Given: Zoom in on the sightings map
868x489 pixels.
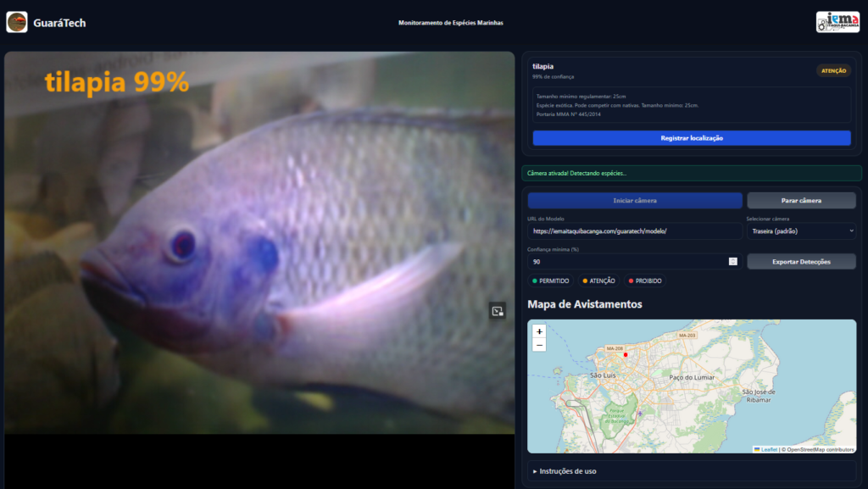Looking at the screenshot, I should pos(539,331).
